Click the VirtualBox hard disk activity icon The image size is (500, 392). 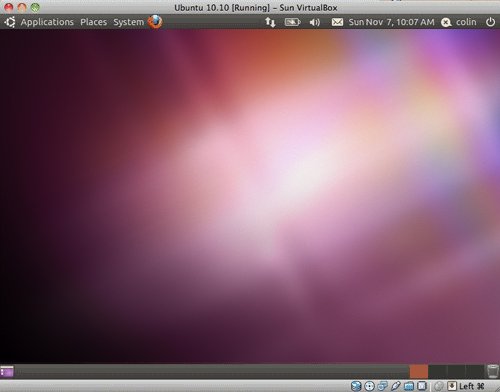tap(356, 386)
